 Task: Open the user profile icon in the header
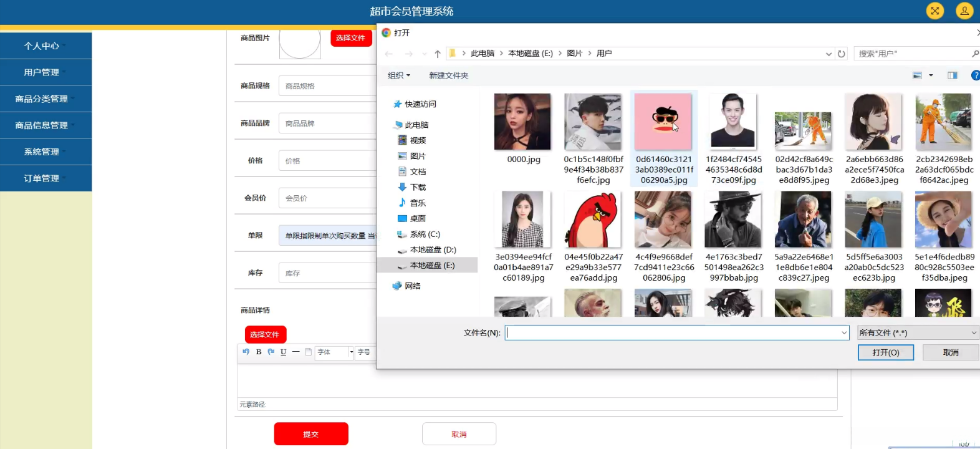(x=964, y=11)
